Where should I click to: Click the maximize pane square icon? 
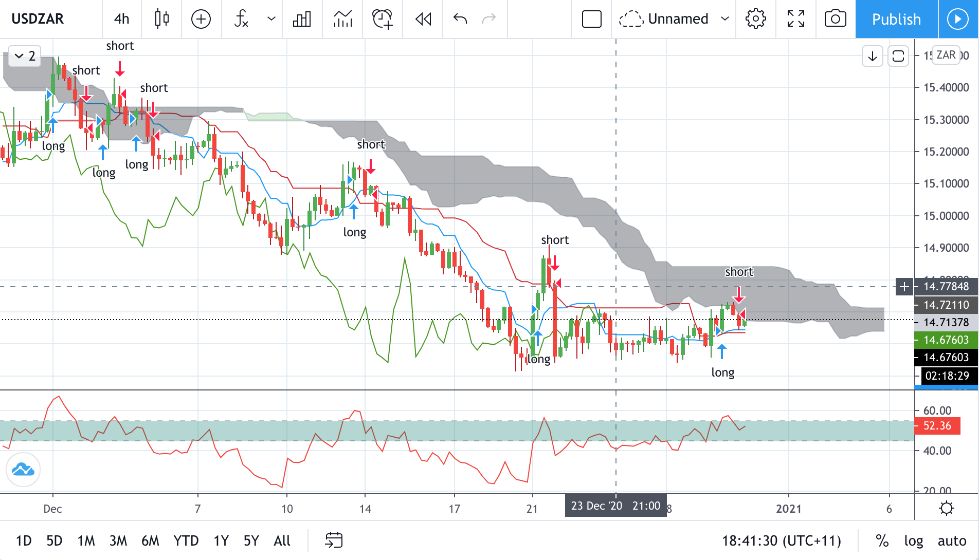(898, 56)
